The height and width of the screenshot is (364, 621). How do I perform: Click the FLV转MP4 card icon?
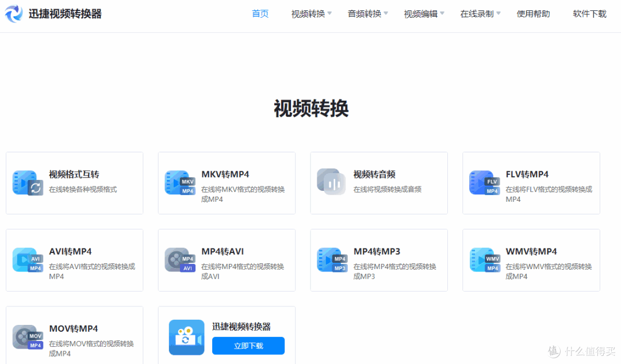[484, 183]
